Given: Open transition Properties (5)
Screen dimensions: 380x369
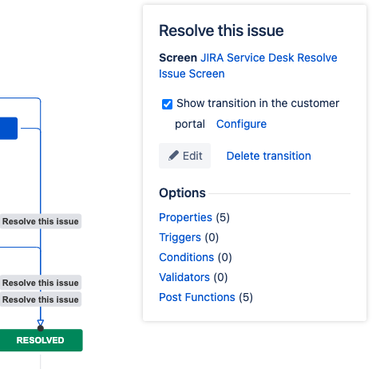Looking at the screenshot, I should click(185, 217).
